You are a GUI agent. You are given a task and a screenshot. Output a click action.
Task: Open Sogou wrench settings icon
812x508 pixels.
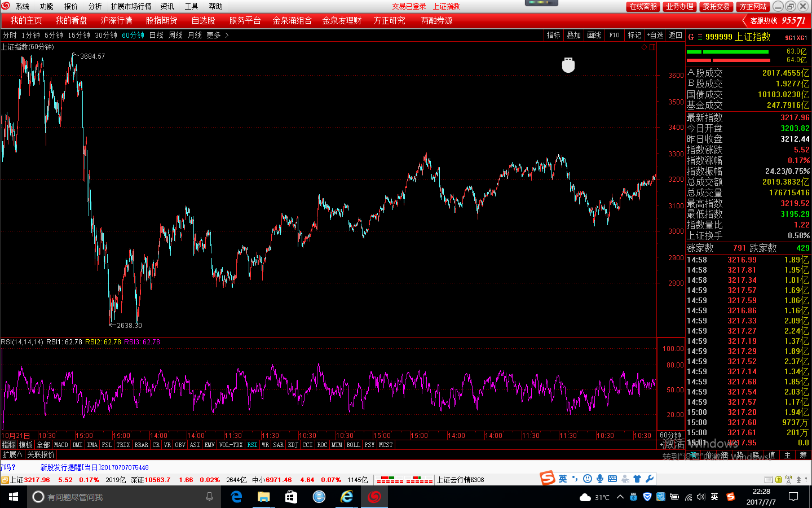(650, 479)
